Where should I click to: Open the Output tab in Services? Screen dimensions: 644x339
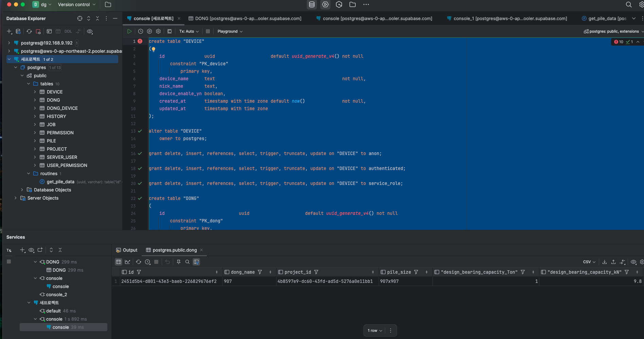[x=127, y=250]
